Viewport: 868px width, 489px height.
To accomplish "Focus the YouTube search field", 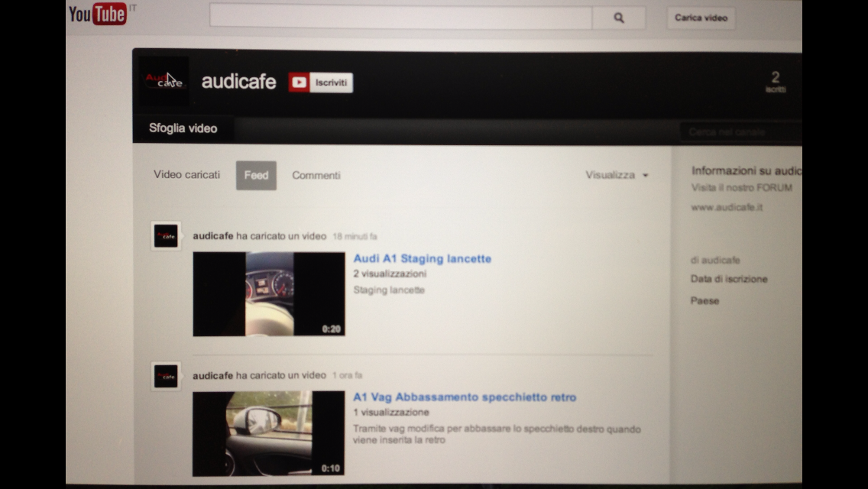I will (x=401, y=17).
